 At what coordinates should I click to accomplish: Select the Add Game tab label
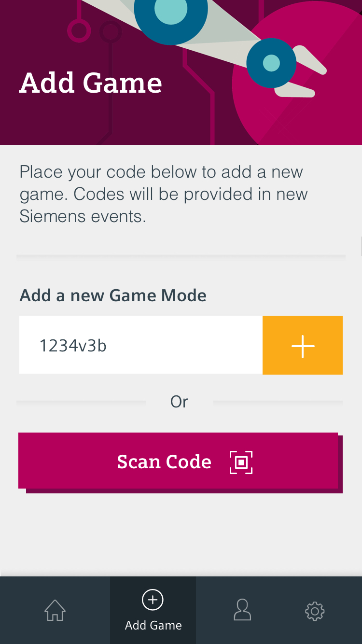tap(153, 625)
